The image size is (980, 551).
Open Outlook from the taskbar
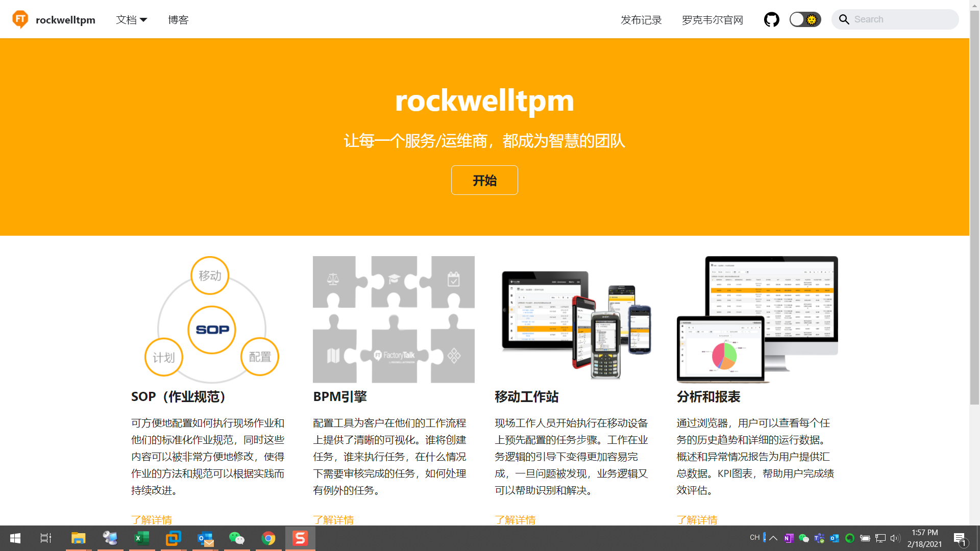pos(205,538)
